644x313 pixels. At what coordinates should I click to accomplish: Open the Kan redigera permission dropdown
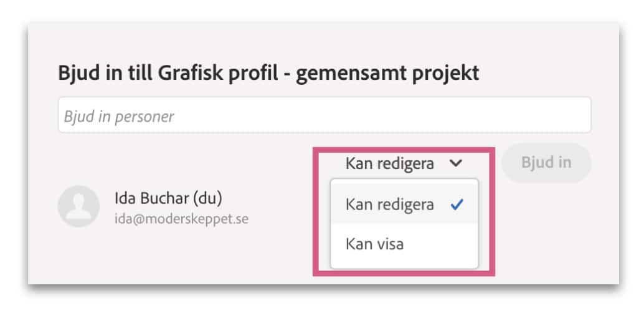click(404, 164)
